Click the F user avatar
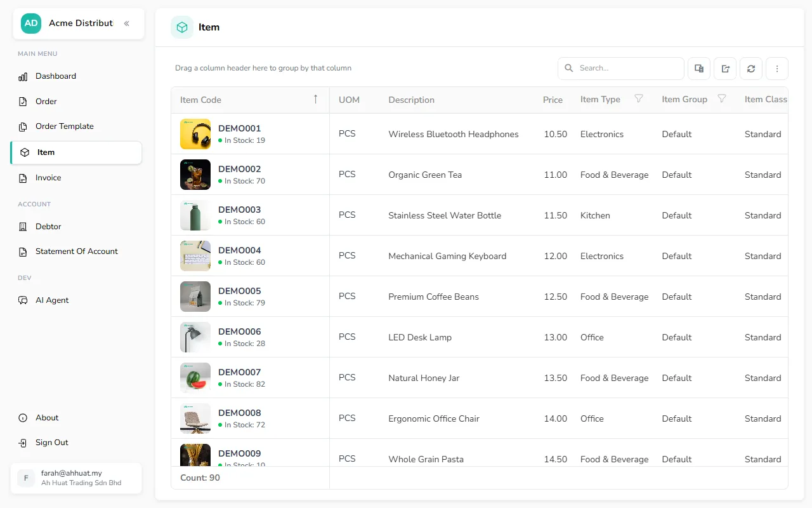This screenshot has height=508, width=812. click(x=26, y=478)
